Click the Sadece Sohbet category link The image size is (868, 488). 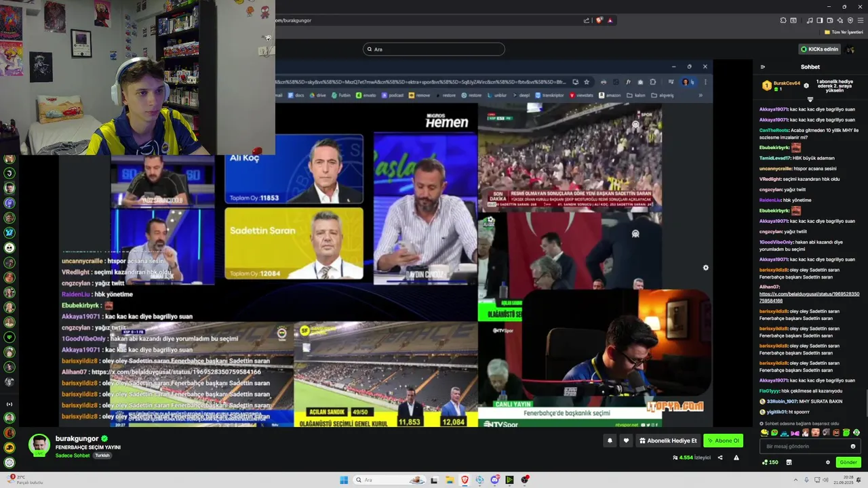[x=73, y=455]
